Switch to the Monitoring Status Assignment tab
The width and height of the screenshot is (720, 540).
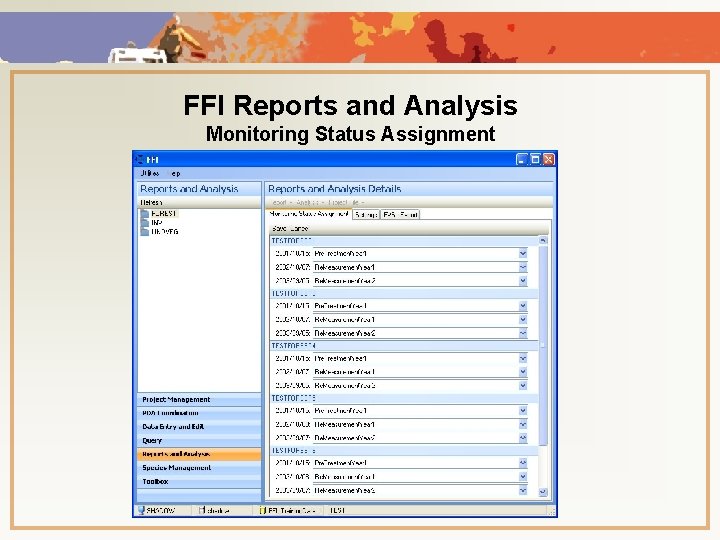pos(309,214)
